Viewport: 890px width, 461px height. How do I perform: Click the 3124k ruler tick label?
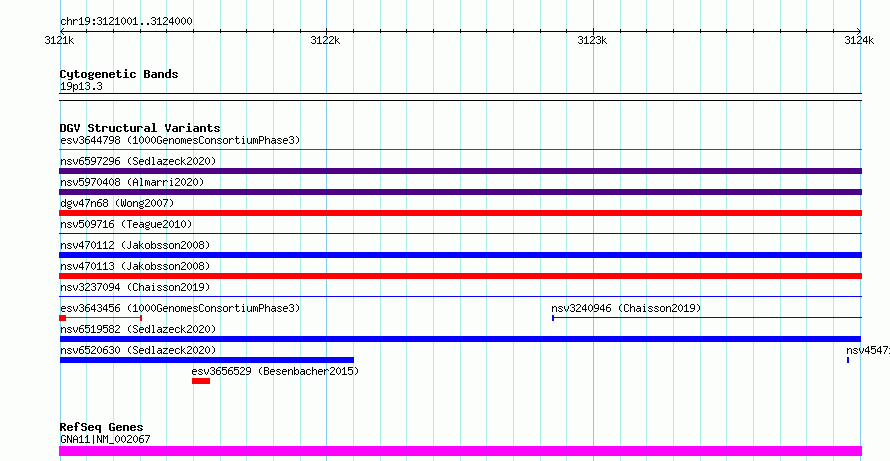(x=859, y=40)
